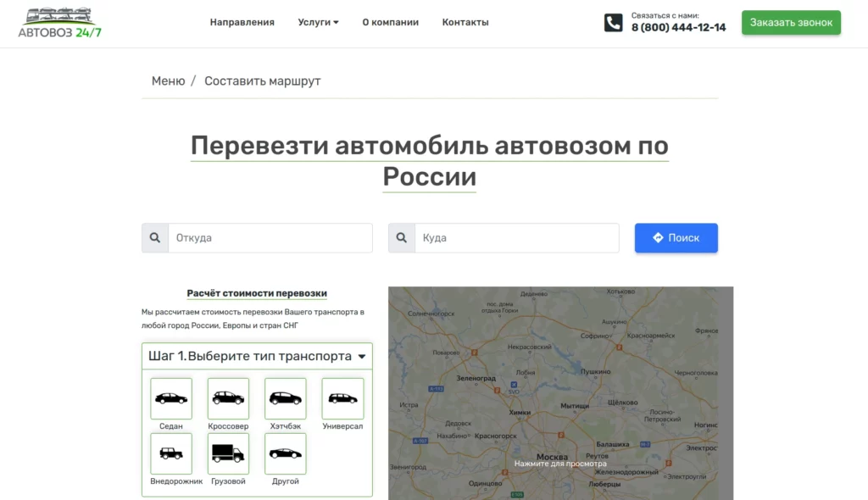868x500 pixels.
Task: Go to О компании page
Action: tap(390, 22)
